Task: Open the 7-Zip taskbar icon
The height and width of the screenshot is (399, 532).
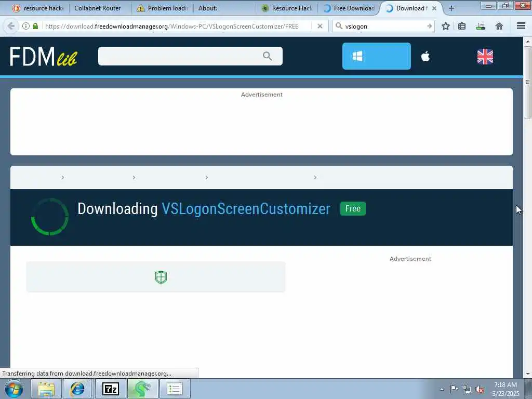Action: (x=111, y=389)
